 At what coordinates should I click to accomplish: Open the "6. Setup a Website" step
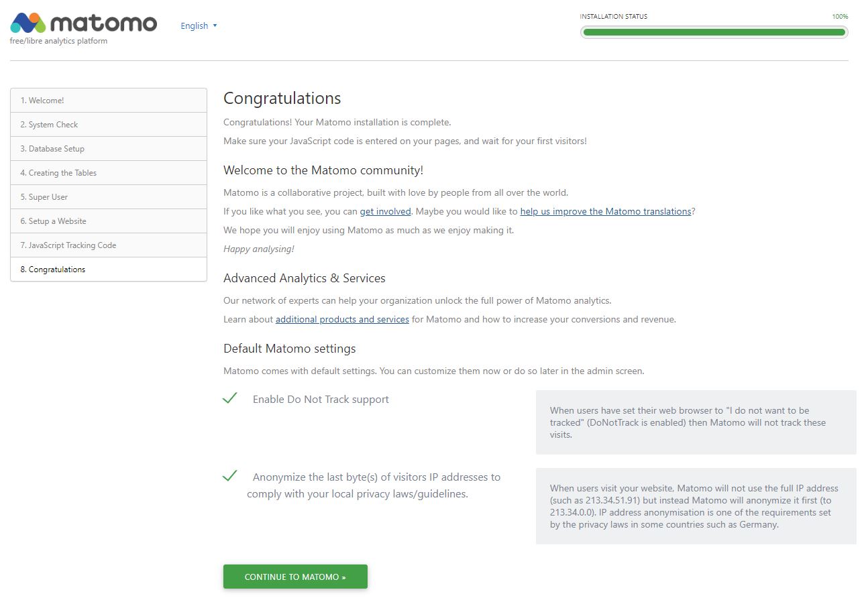[x=108, y=221]
